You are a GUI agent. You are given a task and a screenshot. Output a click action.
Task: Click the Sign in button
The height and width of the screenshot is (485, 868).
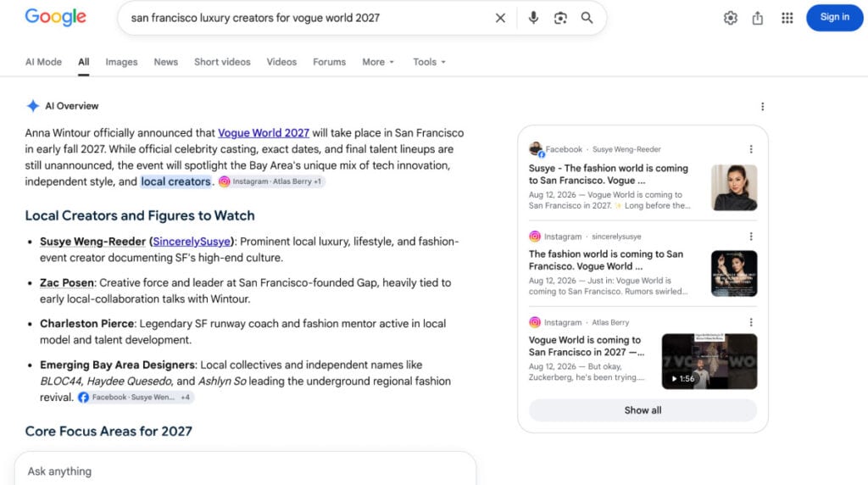pyautogui.click(x=834, y=17)
